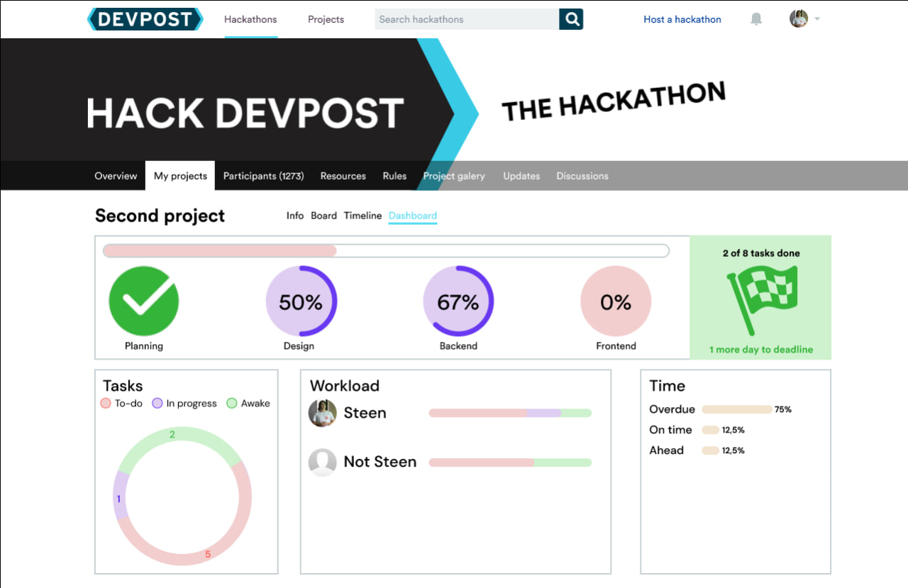908x588 pixels.
Task: Click '1 more day to deadline' text
Action: [761, 350]
